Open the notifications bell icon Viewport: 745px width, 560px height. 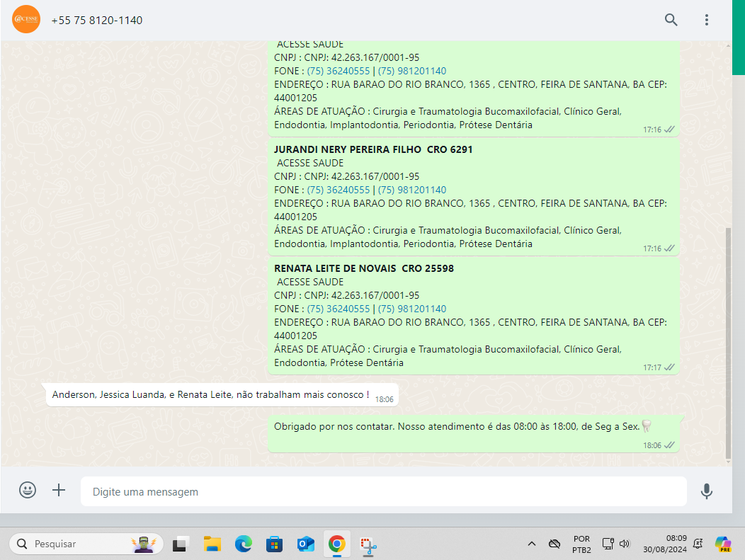[698, 544]
